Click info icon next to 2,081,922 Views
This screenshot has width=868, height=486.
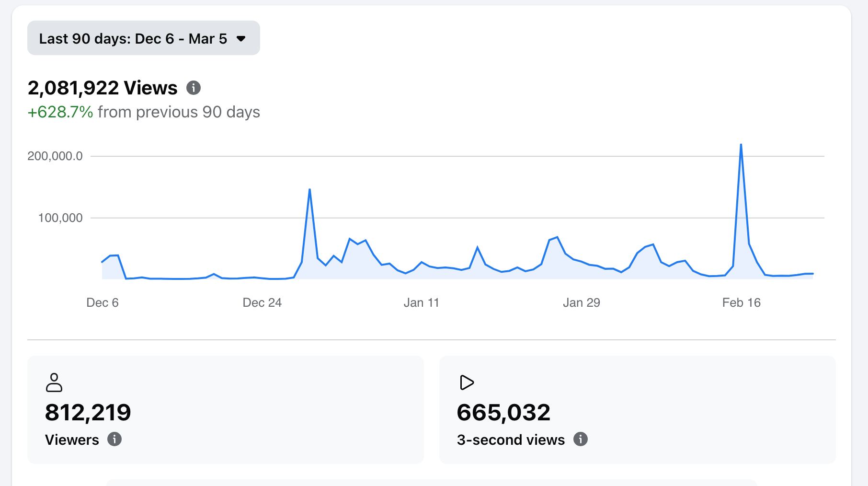coord(194,88)
